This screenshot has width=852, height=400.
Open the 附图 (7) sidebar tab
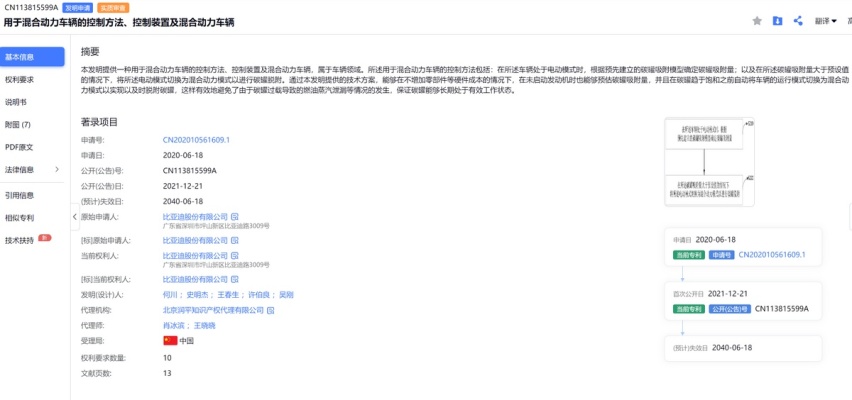18,124
